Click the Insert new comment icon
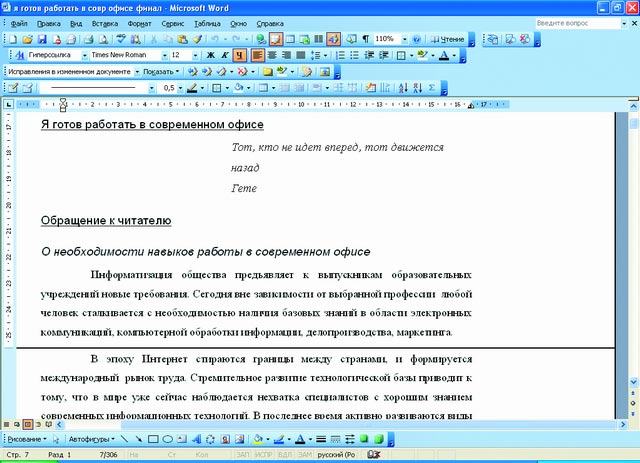This screenshot has width=640, height=463. coord(267,71)
